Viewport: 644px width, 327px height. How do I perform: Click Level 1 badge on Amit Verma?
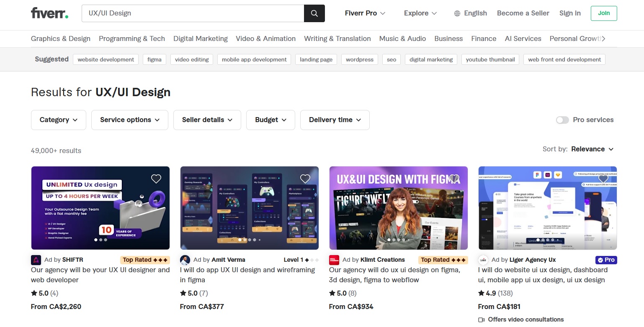pos(301,260)
